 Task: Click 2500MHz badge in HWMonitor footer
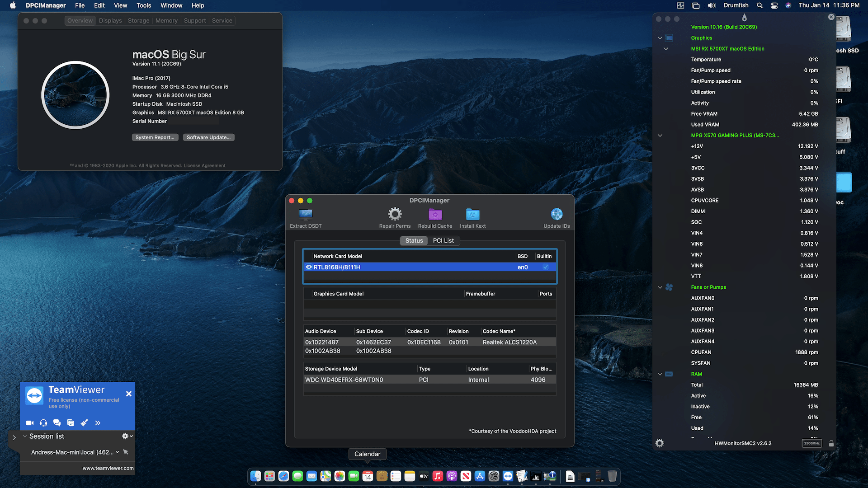click(812, 443)
